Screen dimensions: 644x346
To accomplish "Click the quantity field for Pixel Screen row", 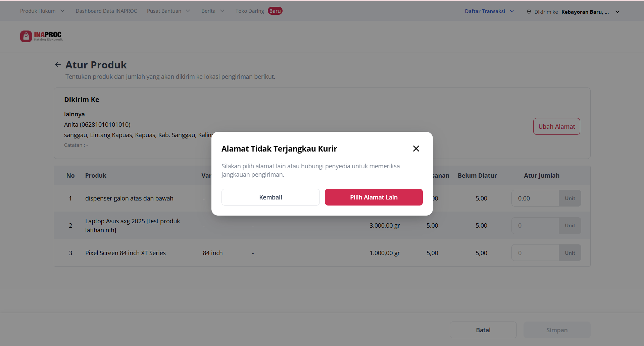I will click(x=535, y=253).
